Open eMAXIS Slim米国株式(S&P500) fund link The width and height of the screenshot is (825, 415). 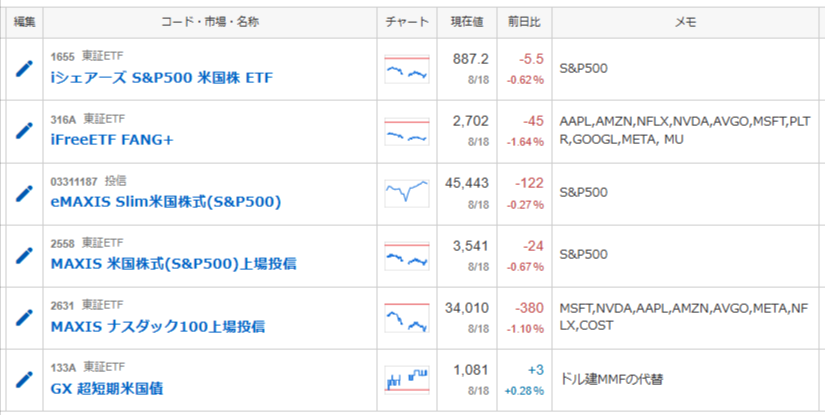tap(166, 202)
